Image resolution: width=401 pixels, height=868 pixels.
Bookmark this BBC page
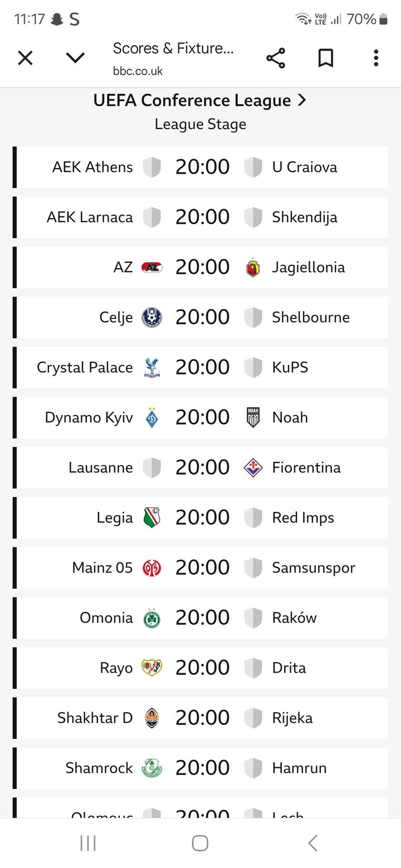click(x=326, y=58)
